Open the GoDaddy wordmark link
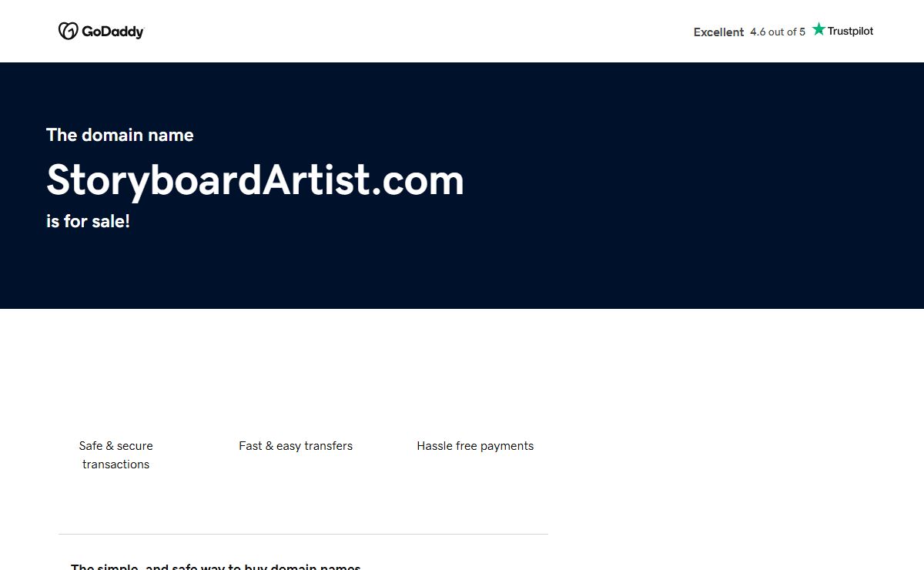Viewport: 924px width, 570px height. click(112, 32)
